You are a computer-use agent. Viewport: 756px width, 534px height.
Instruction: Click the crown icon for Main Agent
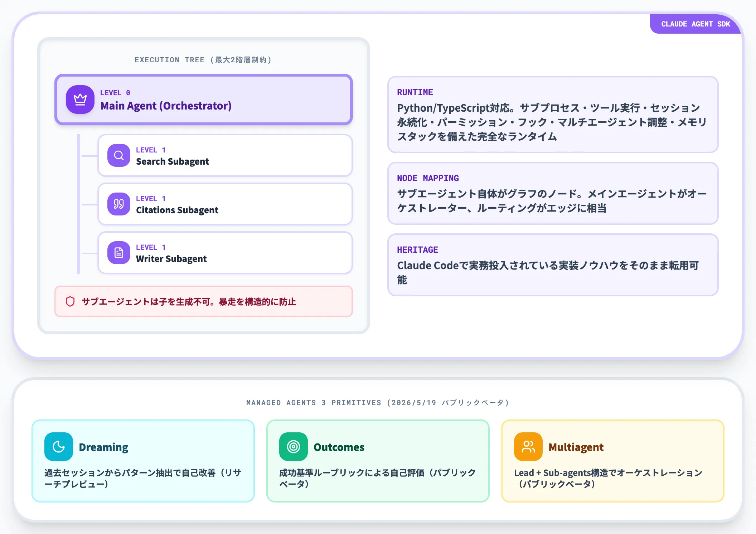point(80,99)
